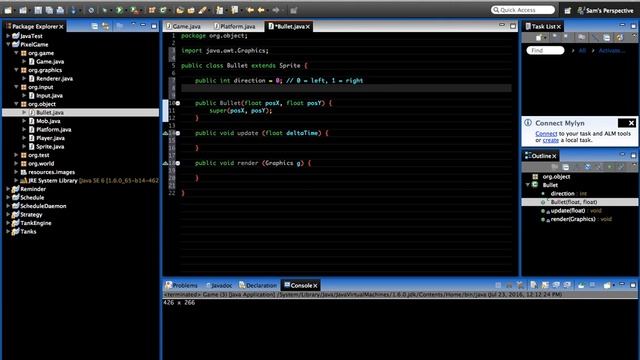The width and height of the screenshot is (640, 360).
Task: Click the Print toolbar icon
Action: (x=60, y=10)
